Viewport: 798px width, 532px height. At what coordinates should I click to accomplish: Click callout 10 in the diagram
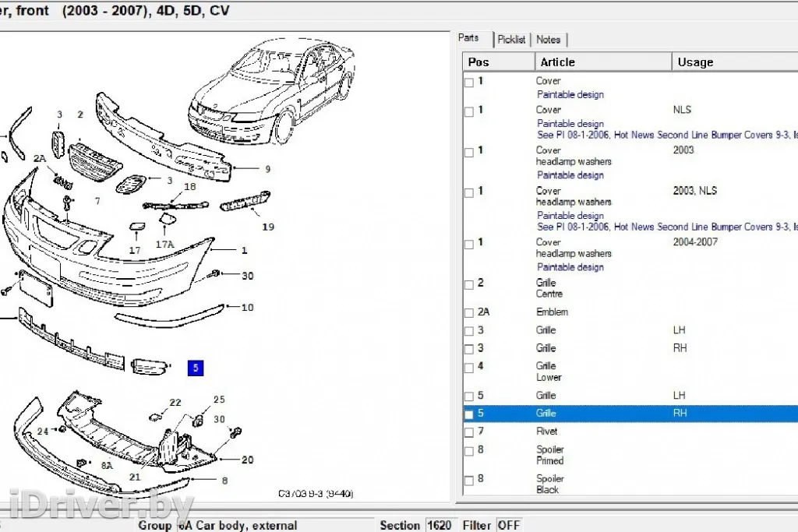247,307
